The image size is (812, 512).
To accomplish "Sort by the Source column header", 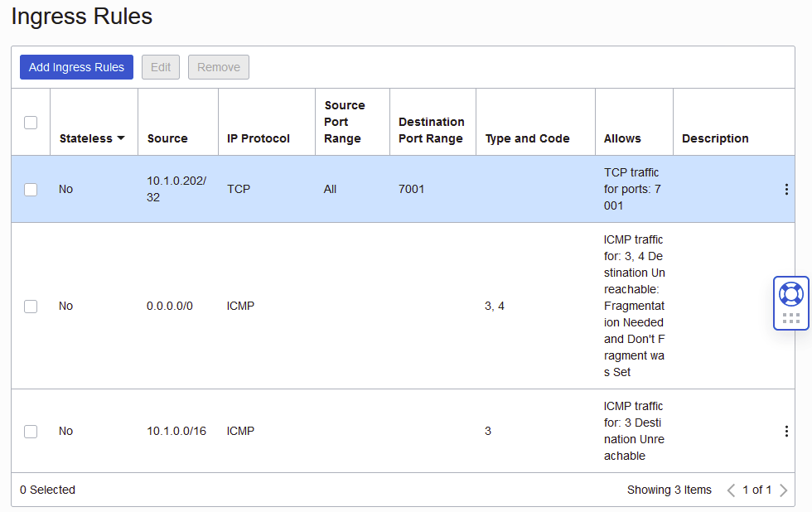I will tap(167, 138).
